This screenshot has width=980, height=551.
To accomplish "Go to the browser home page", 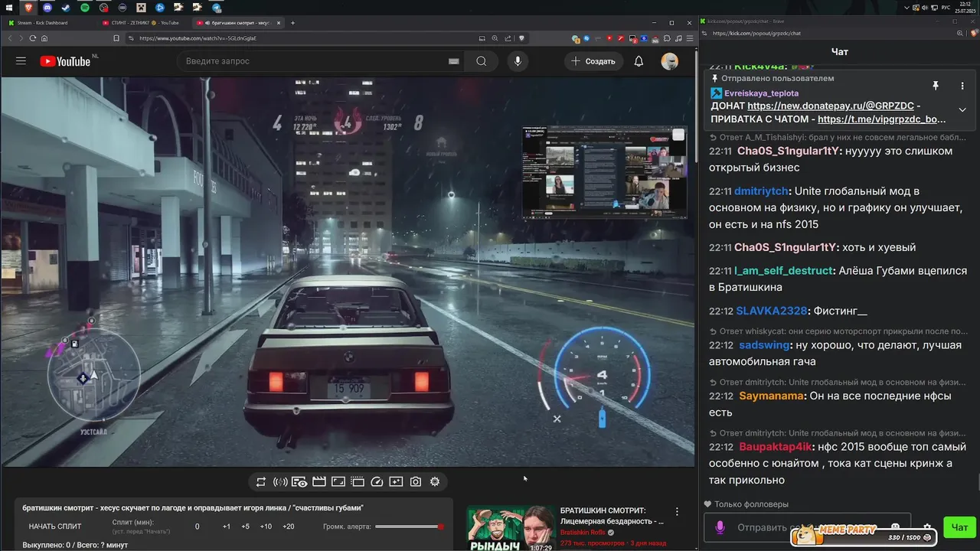I will pyautogui.click(x=44, y=38).
